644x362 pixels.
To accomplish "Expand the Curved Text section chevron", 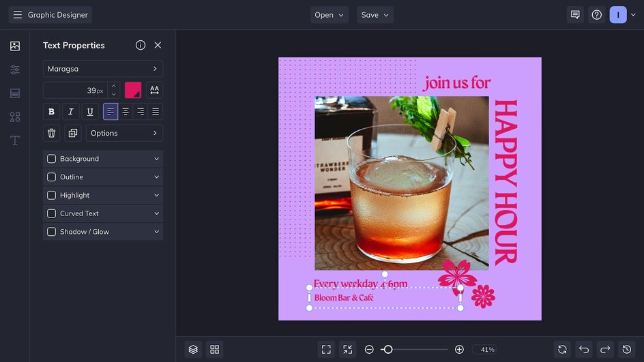I will click(156, 213).
